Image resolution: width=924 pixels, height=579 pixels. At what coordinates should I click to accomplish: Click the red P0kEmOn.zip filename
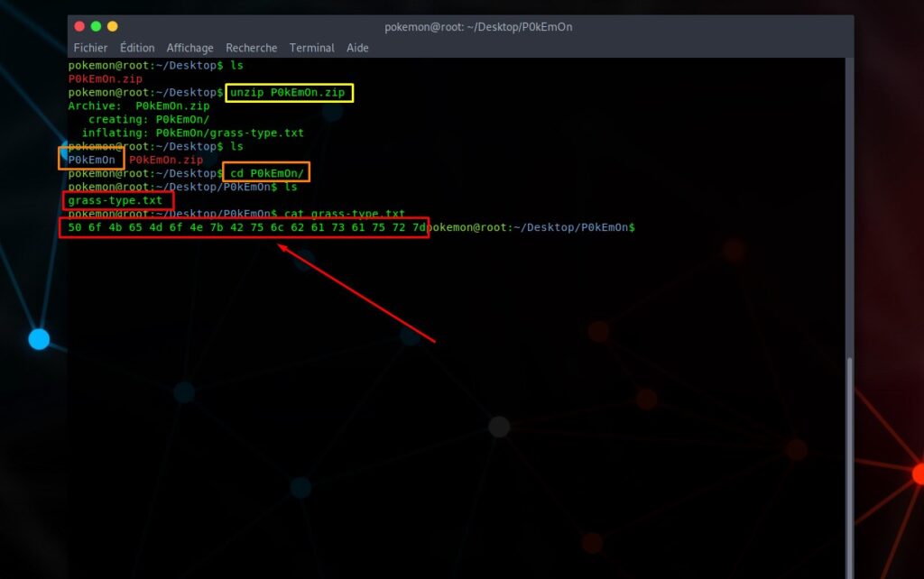pyautogui.click(x=167, y=159)
